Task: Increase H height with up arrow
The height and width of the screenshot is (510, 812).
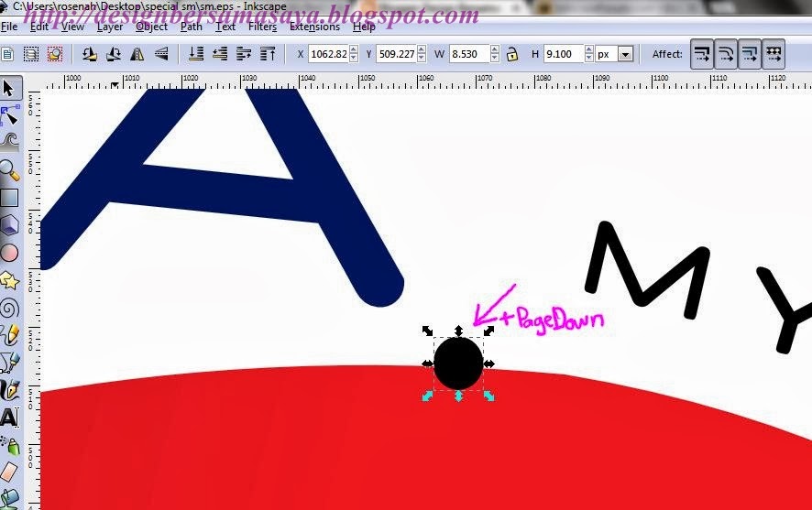Action: pyautogui.click(x=588, y=49)
